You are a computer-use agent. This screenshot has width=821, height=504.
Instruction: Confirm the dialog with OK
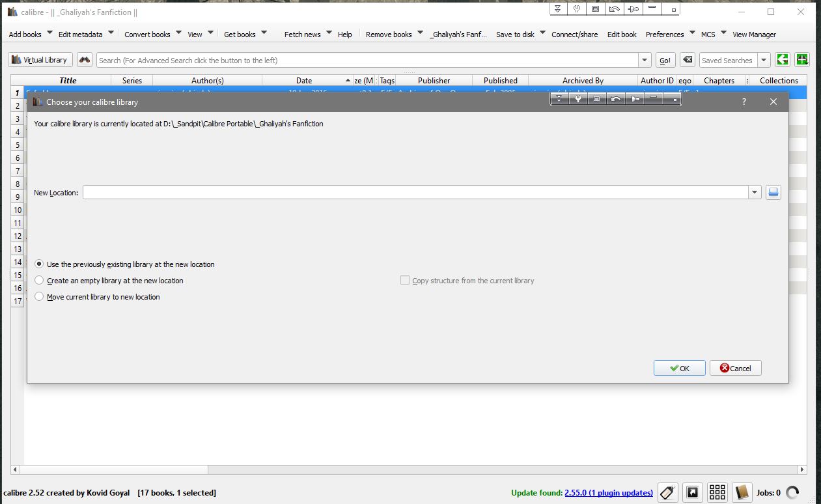(679, 368)
